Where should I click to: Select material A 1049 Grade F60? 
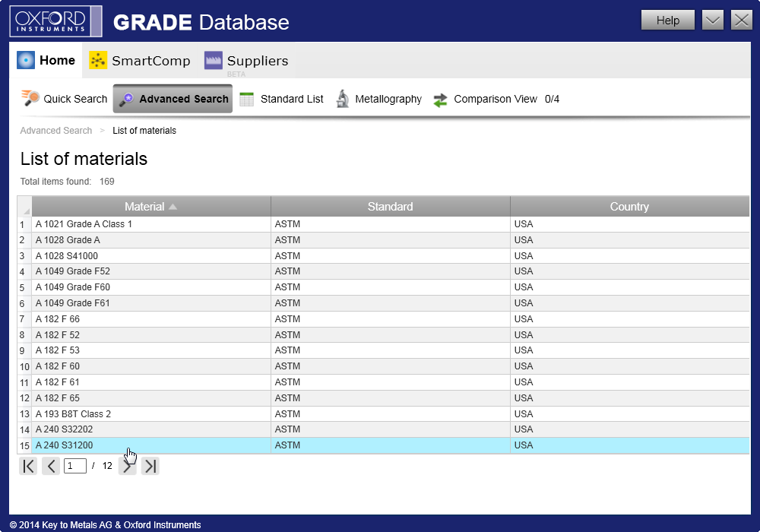click(383, 287)
